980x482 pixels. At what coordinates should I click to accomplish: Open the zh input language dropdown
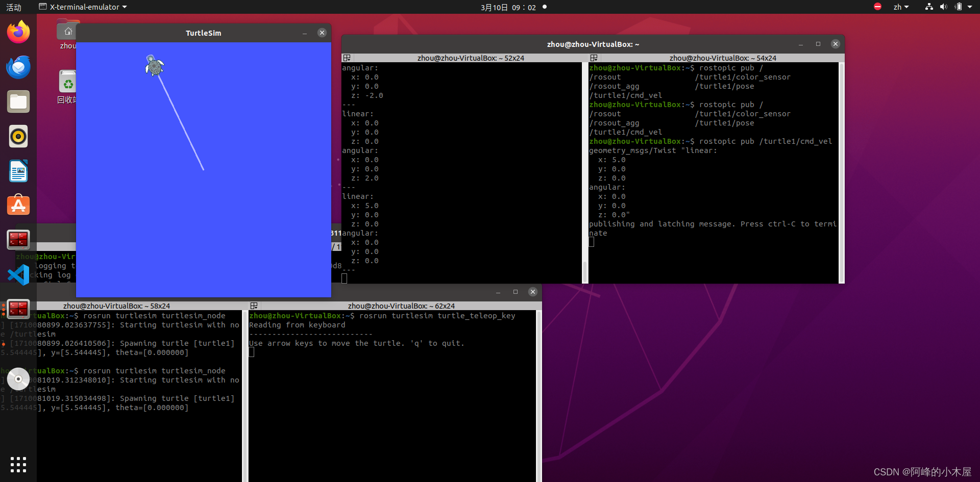point(901,7)
